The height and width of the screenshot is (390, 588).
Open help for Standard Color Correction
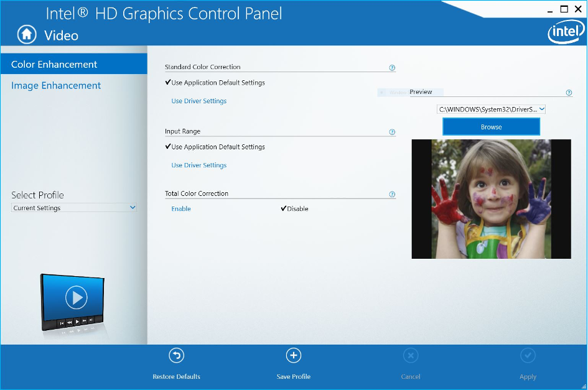click(392, 68)
